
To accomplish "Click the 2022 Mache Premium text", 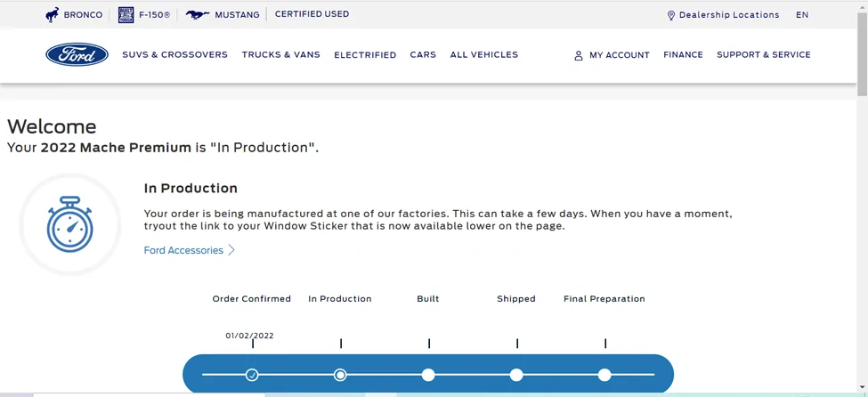I will coord(116,148).
